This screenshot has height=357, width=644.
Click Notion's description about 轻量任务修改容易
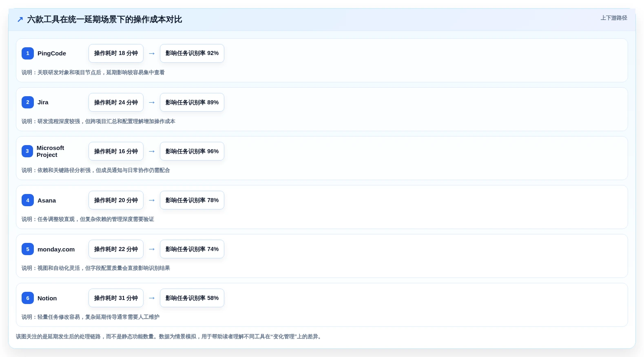pos(91,317)
